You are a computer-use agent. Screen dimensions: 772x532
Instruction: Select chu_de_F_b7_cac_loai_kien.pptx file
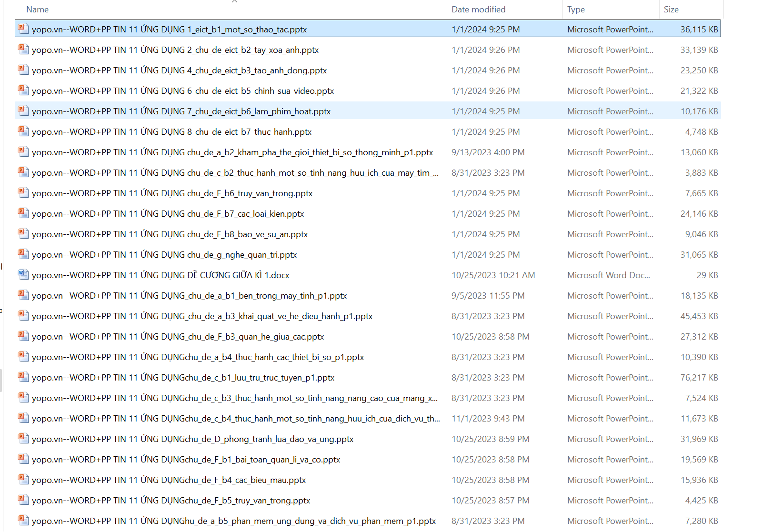coord(168,214)
